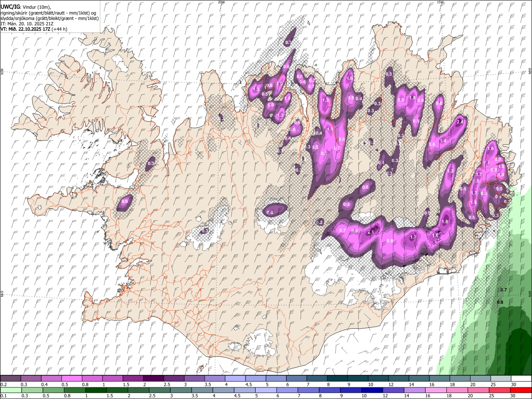Click the light pink 16–18 rain legend swatch
Image resolution: width=532 pixels, height=399 pixels.
435,390
